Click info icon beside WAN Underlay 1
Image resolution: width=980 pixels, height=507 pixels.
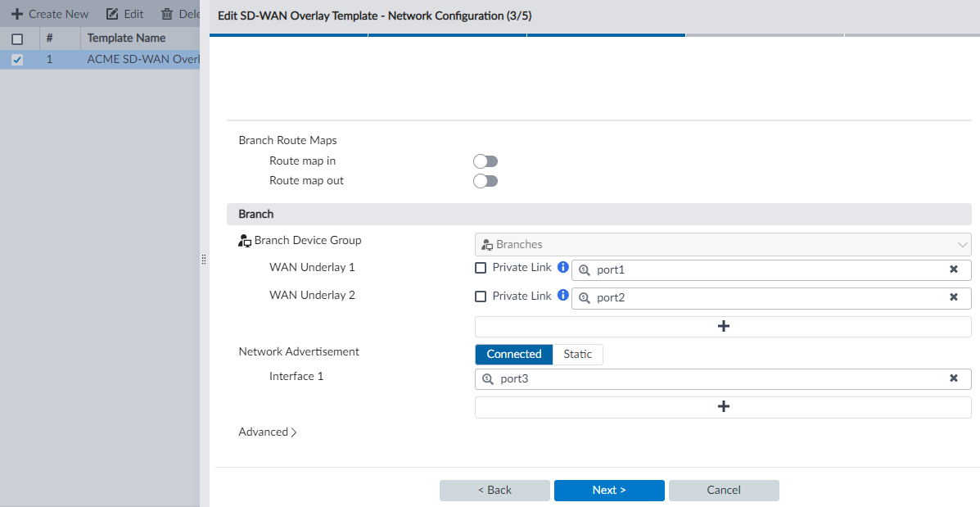[x=562, y=268]
